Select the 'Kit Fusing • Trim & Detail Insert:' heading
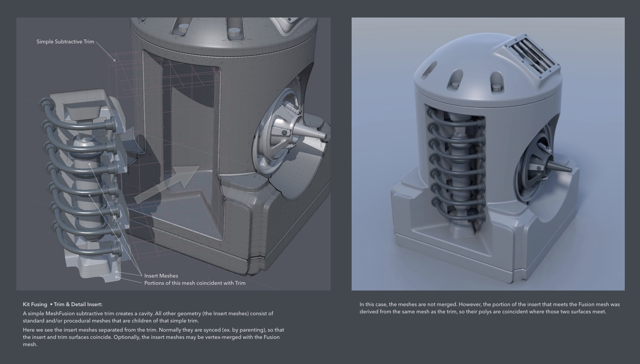This screenshot has height=364, width=640. point(62,304)
